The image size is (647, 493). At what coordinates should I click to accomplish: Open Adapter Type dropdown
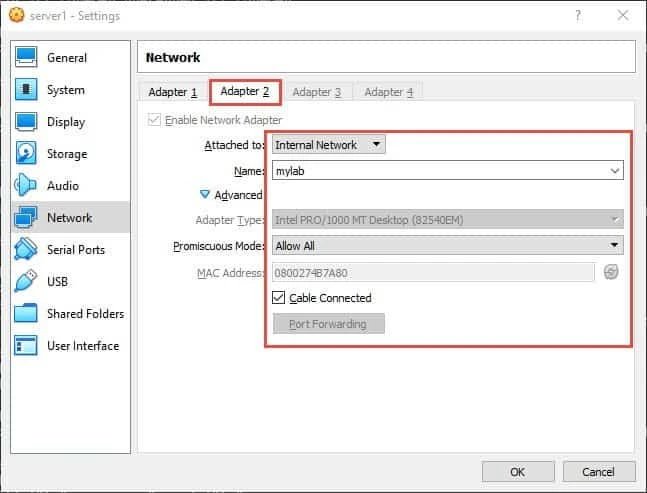pyautogui.click(x=448, y=220)
